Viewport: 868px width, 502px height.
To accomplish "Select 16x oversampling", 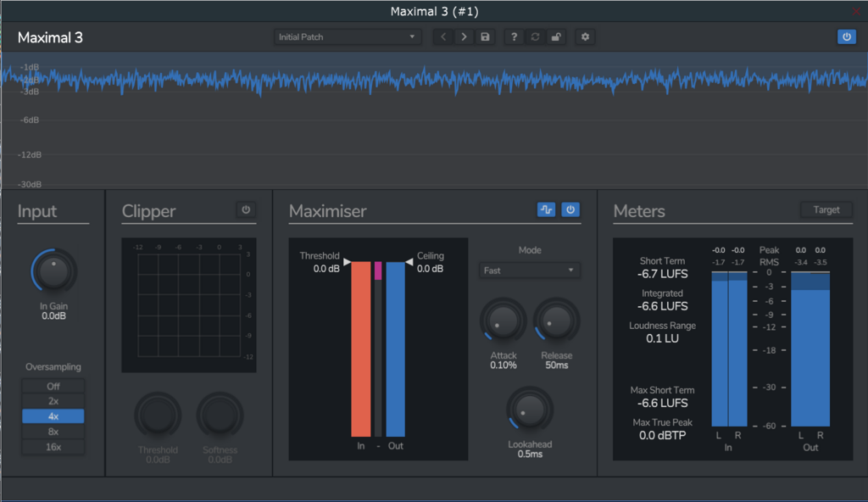I will [x=53, y=447].
